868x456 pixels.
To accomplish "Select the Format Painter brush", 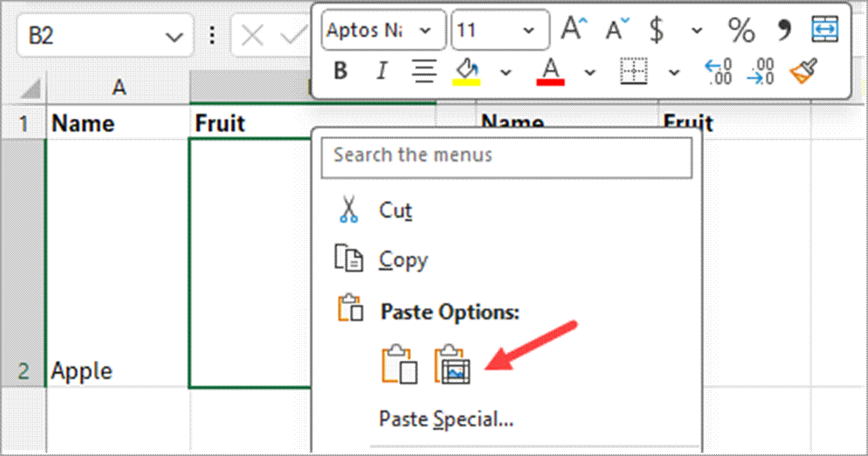I will (803, 71).
